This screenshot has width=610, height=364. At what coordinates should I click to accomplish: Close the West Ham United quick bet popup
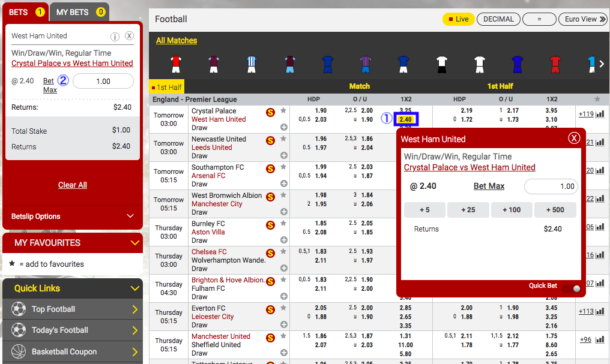point(574,138)
